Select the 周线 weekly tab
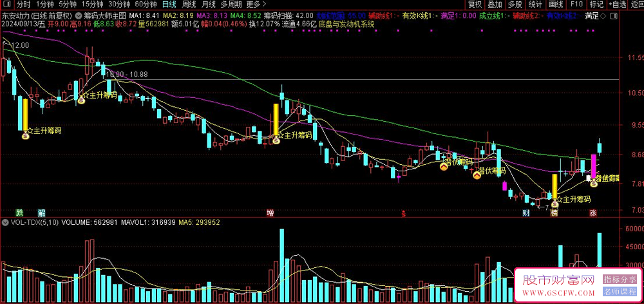Screen dimensions: 644x304 (189, 5)
